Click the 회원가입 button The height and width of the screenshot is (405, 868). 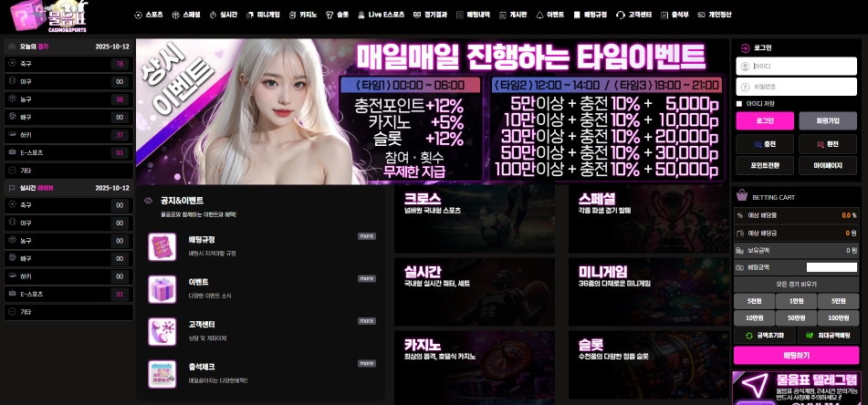click(827, 120)
